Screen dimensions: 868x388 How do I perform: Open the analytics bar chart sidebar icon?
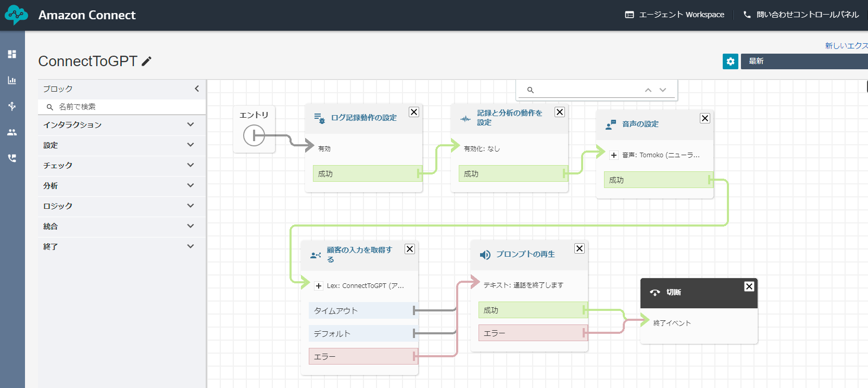coord(12,80)
